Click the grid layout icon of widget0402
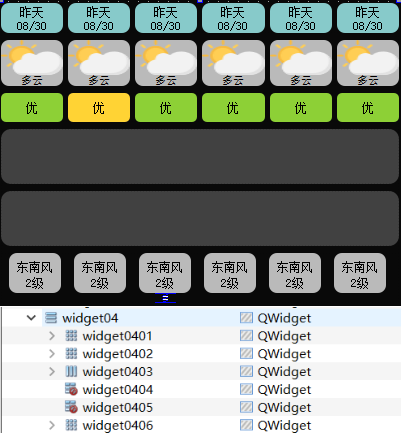Screen dimensions: 401x433 71,354
